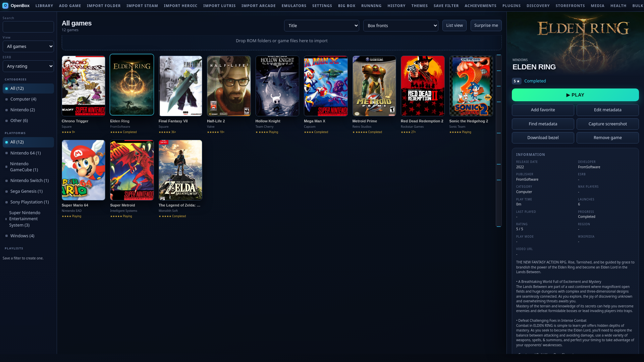Open the HISTORY menu item
This screenshot has width=644, height=362.
[x=396, y=6]
